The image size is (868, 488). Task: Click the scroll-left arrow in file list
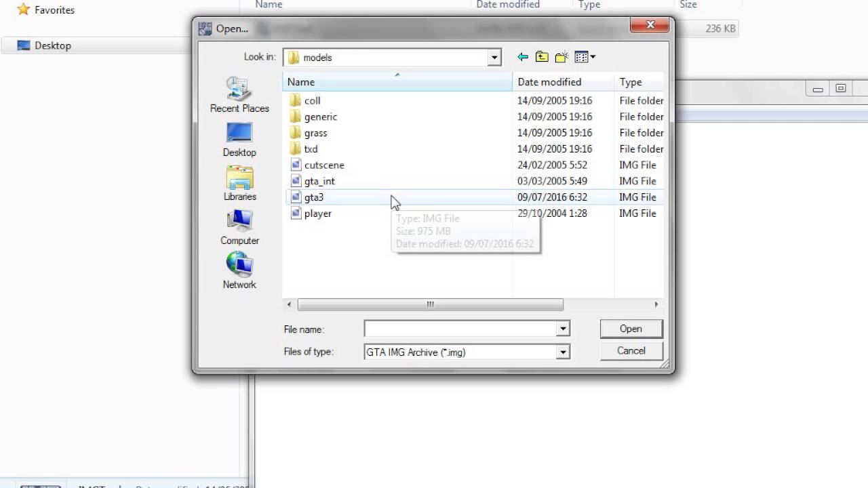tap(290, 305)
